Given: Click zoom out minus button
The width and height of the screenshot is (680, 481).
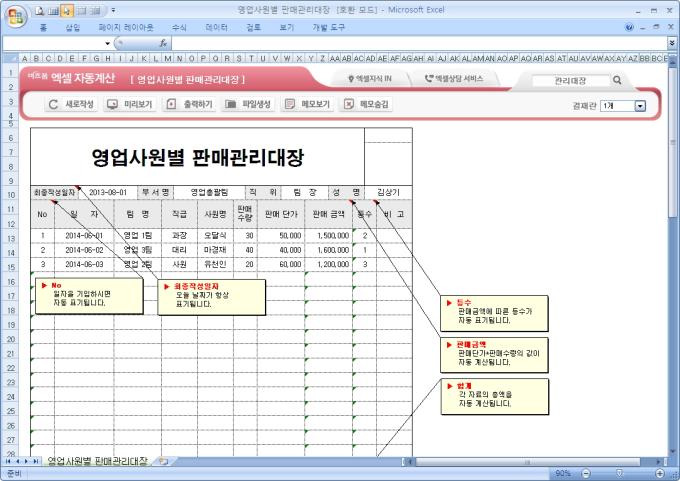Looking at the screenshot, I should tap(586, 473).
